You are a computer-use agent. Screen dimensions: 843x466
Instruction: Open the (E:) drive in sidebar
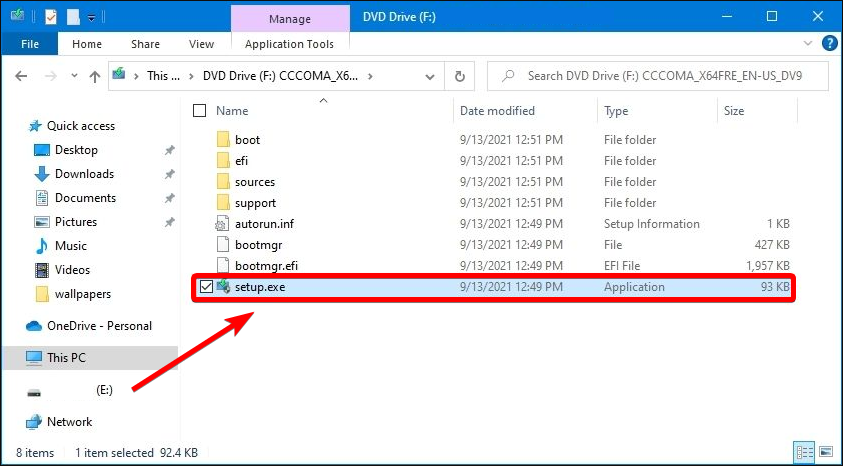(x=104, y=390)
